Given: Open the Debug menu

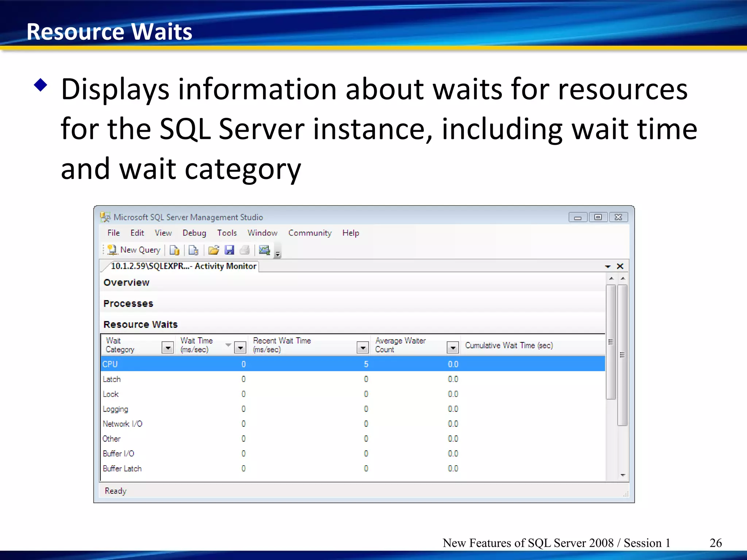Looking at the screenshot, I should 194,233.
